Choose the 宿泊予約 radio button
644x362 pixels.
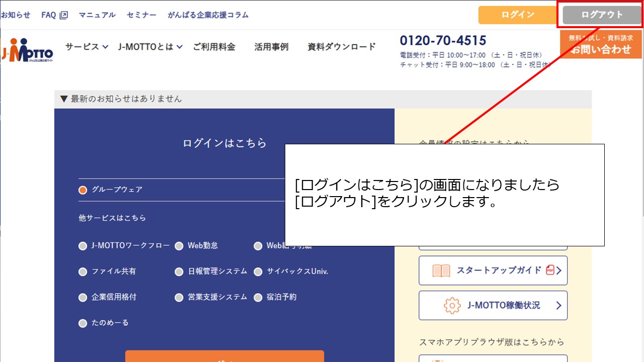coord(258,298)
